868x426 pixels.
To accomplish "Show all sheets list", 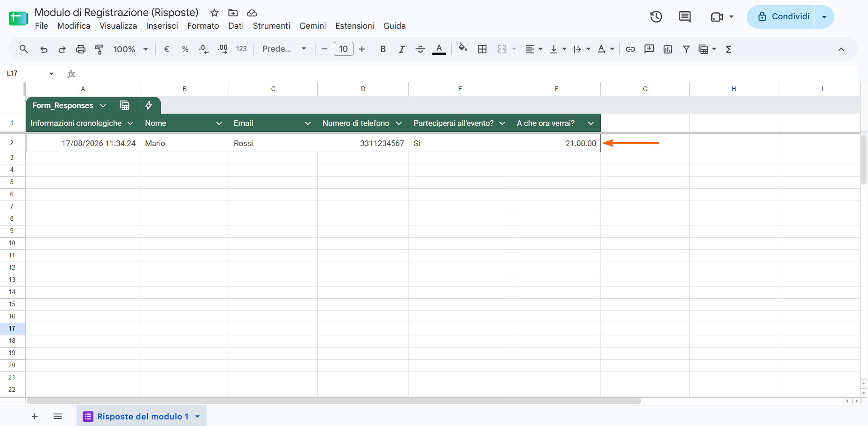I will pyautogui.click(x=58, y=416).
